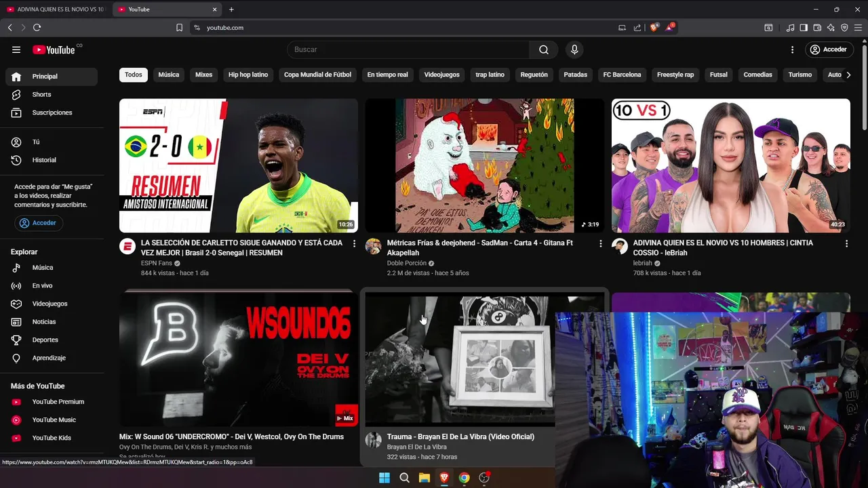Screen dimensions: 868x488
Task: Click the bookmark icon in address bar
Action: click(179, 28)
